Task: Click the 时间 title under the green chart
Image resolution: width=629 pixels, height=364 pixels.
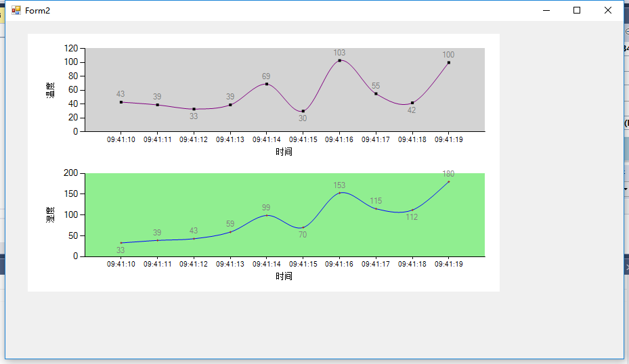Action: (x=284, y=276)
